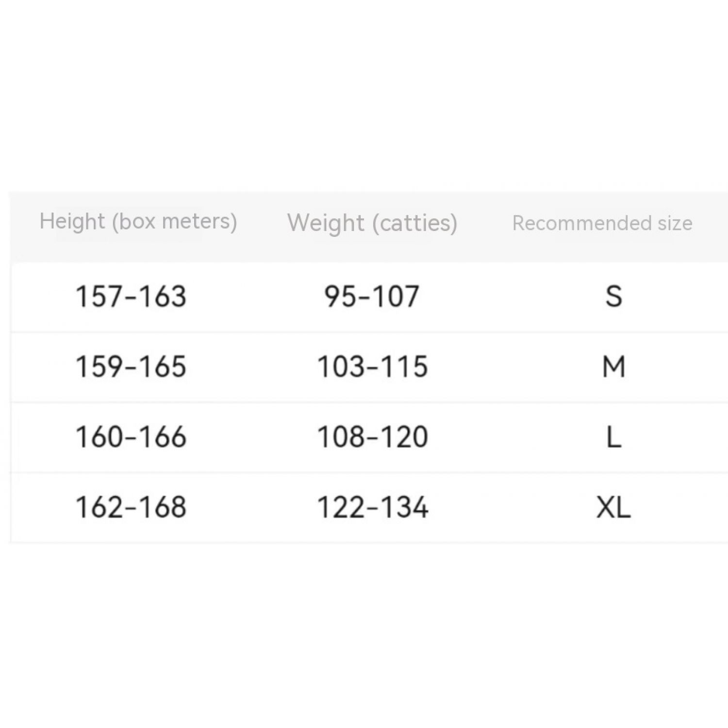The width and height of the screenshot is (728, 728).
Task: Click the word Height in the header
Action: tap(72, 221)
